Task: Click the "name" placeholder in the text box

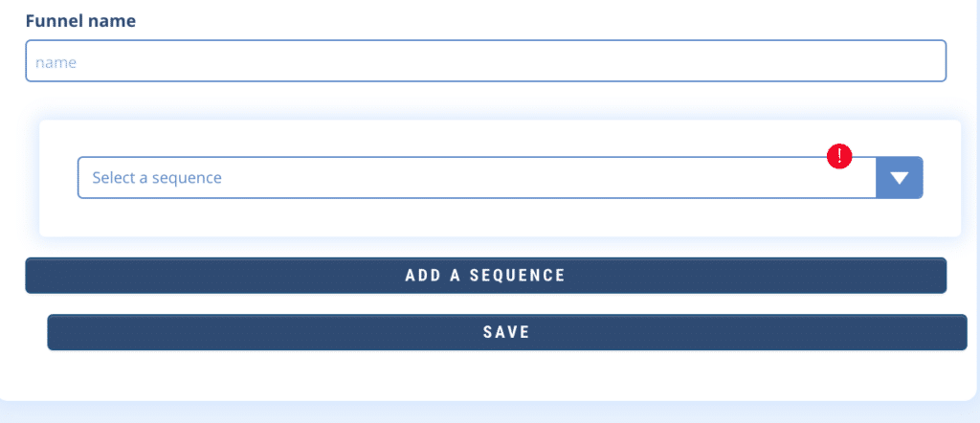Action: pyautogui.click(x=56, y=62)
